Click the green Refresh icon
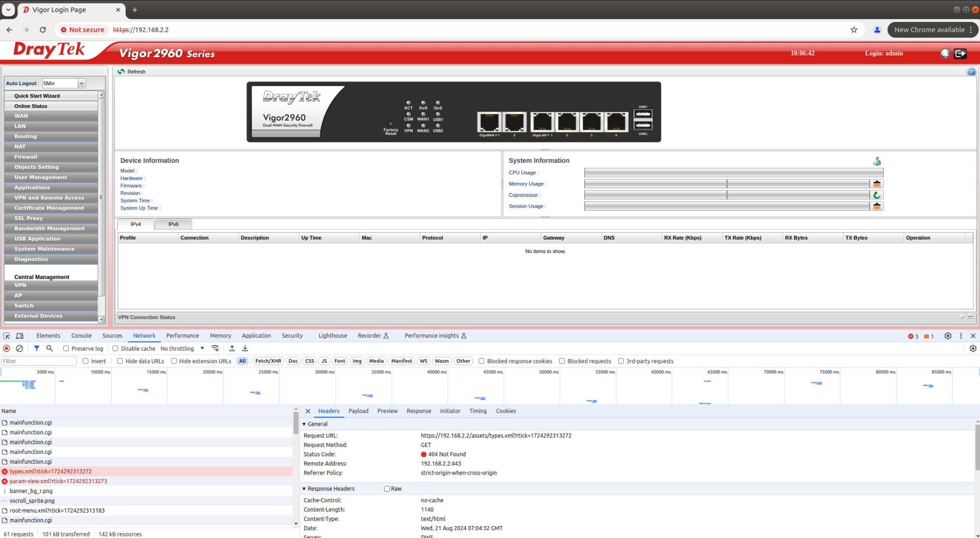The width and height of the screenshot is (980, 538). click(x=121, y=71)
